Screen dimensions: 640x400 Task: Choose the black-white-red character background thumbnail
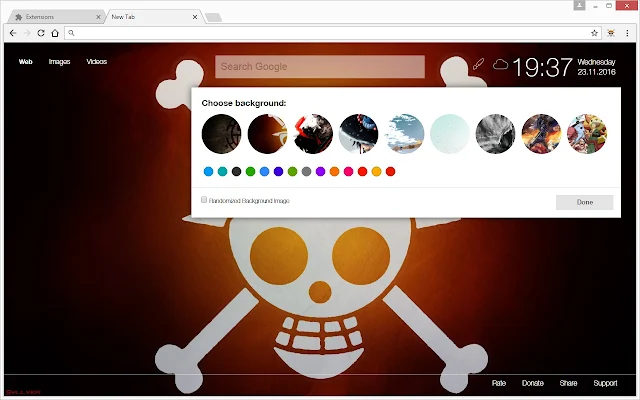313,134
